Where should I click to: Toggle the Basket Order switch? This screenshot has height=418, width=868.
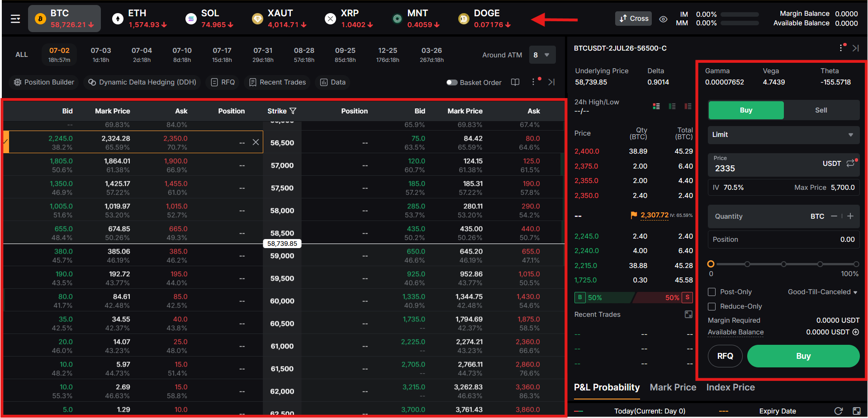pyautogui.click(x=452, y=82)
